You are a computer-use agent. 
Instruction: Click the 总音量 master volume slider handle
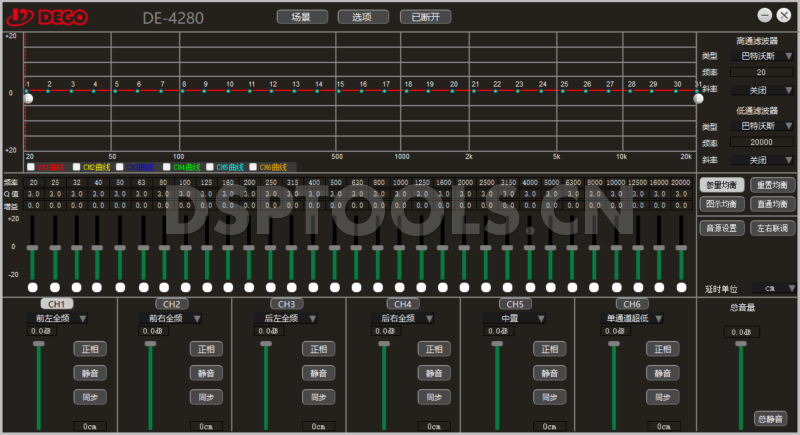click(x=741, y=344)
